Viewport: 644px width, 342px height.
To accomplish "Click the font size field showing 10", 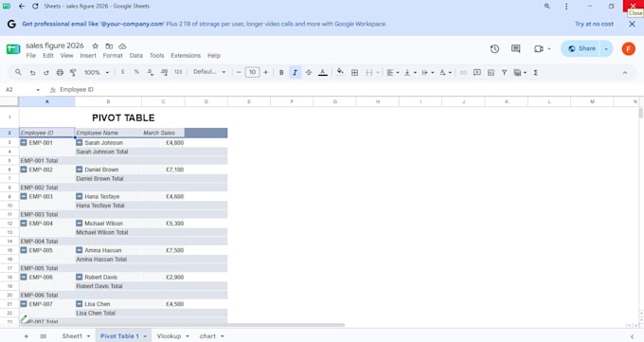I will (x=252, y=72).
